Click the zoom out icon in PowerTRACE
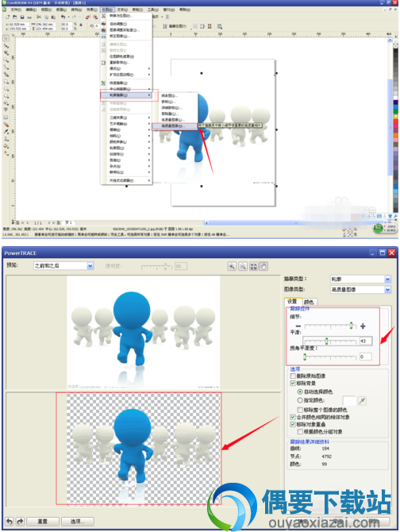 (243, 266)
